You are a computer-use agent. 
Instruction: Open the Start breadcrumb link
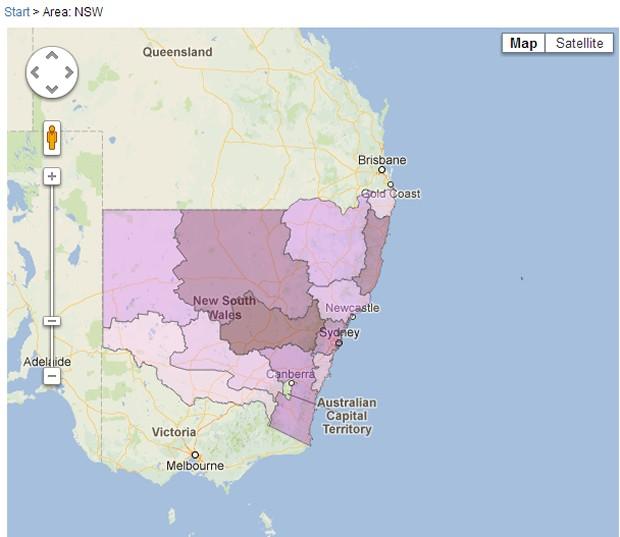point(17,11)
